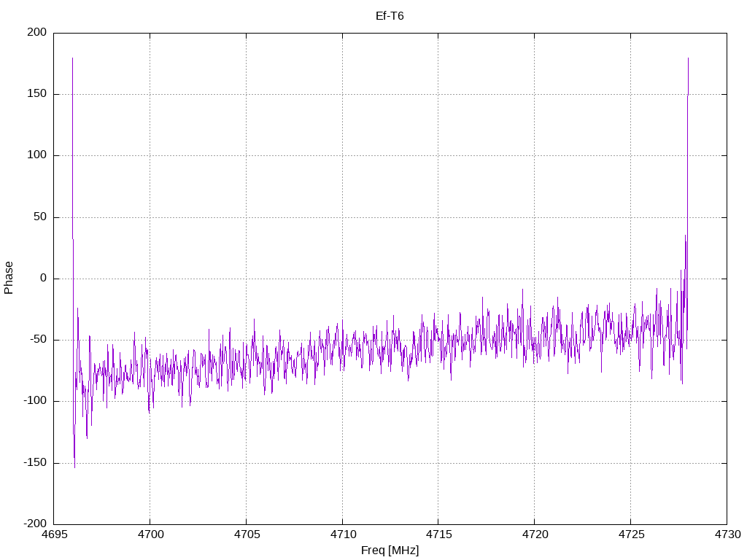Screen dimensions: 747x560
Task: Click the Phase y-axis label
Action: 9,278
